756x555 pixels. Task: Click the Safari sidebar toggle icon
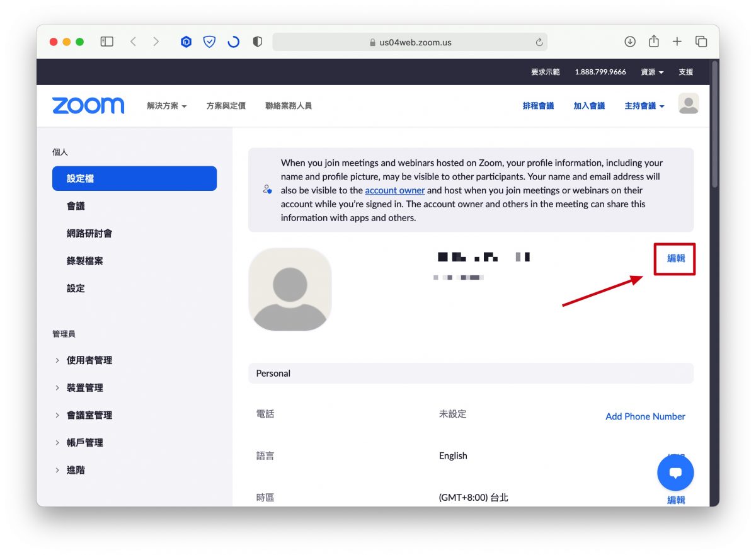click(107, 42)
